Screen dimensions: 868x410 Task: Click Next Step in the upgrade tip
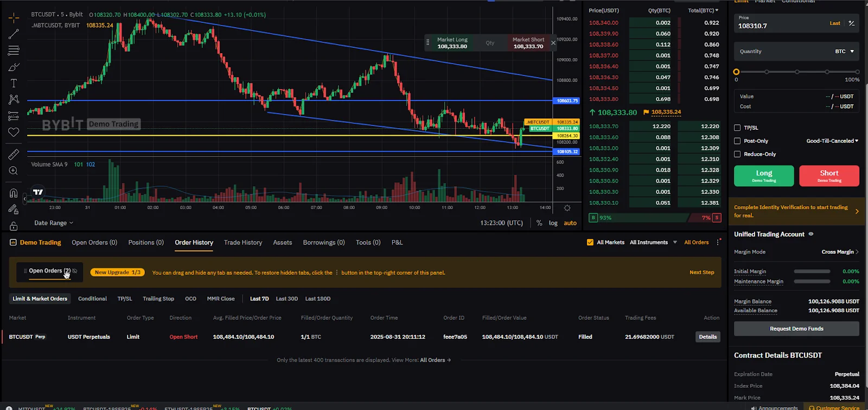(x=701, y=273)
